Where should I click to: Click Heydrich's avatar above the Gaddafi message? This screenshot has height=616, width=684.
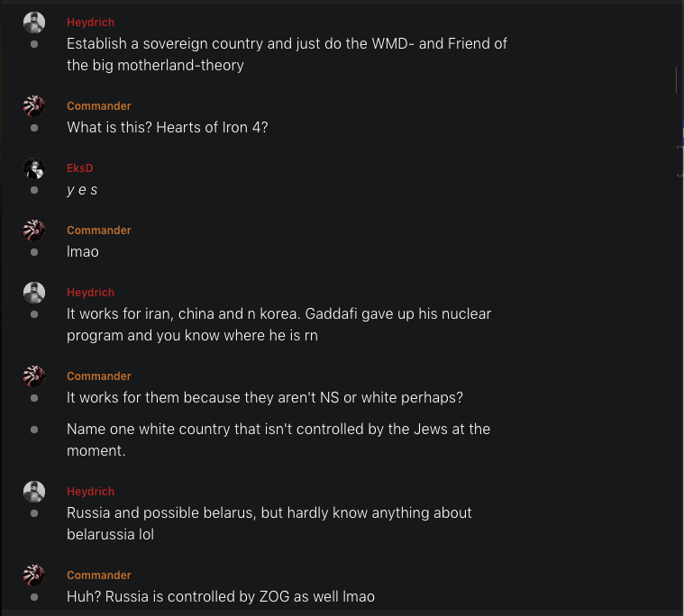[34, 293]
